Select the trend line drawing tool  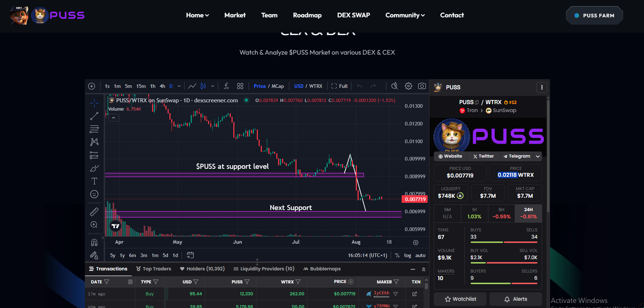tap(94, 116)
